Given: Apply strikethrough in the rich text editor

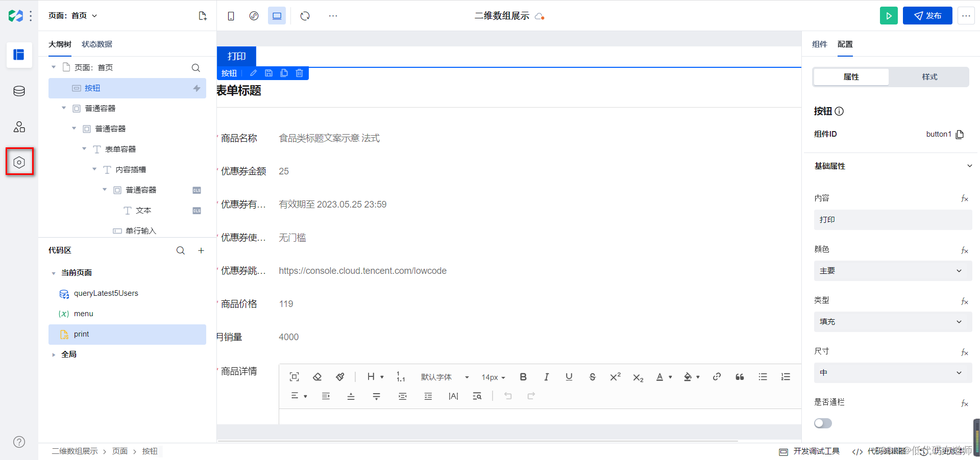Looking at the screenshot, I should [592, 377].
